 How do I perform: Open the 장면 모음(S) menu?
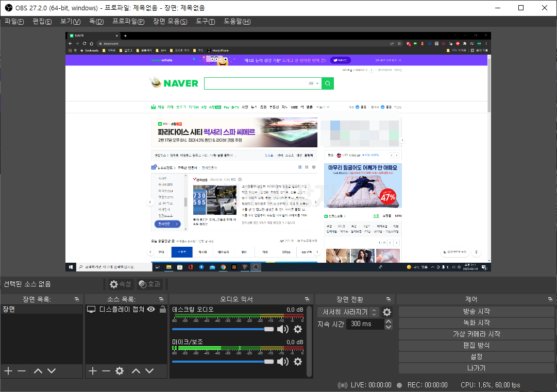coord(170,21)
